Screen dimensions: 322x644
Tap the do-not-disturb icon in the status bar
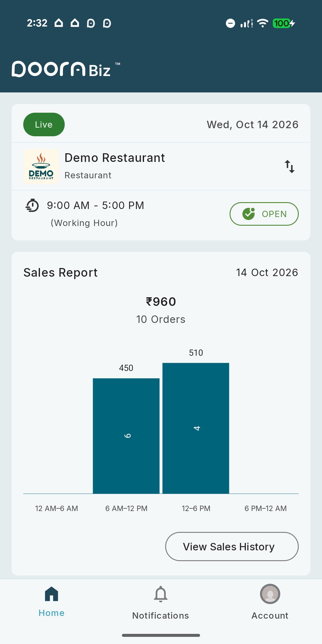[x=230, y=23]
